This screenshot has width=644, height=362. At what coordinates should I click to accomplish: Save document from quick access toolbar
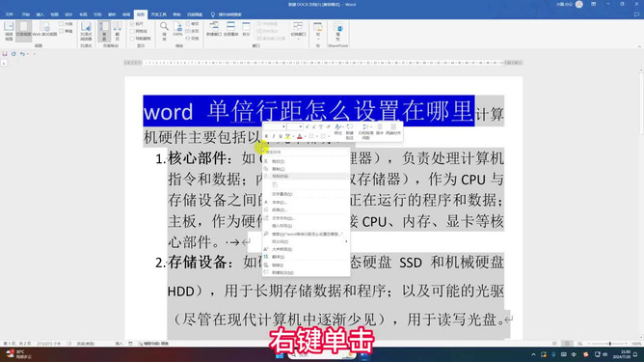5,54
